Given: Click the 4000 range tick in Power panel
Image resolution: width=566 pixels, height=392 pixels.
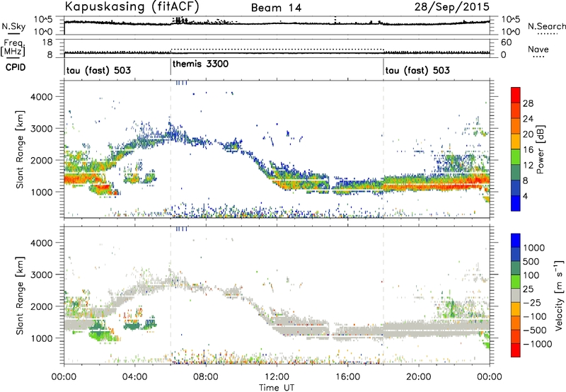Looking at the screenshot, I should coord(42,97).
